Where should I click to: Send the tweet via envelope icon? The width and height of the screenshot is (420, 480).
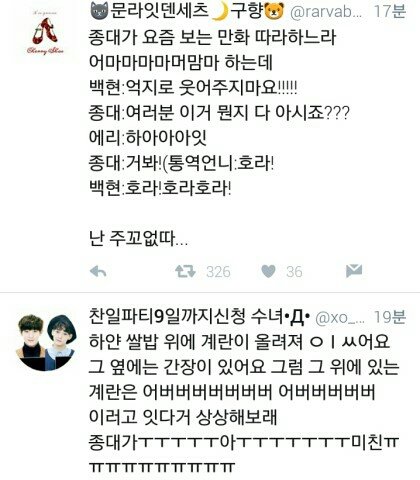[354, 271]
